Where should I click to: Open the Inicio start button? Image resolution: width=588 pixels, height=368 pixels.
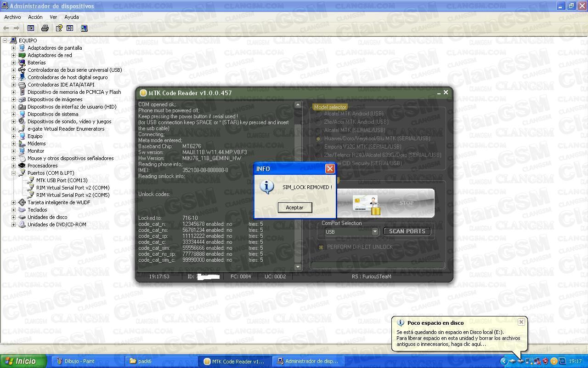click(x=23, y=362)
